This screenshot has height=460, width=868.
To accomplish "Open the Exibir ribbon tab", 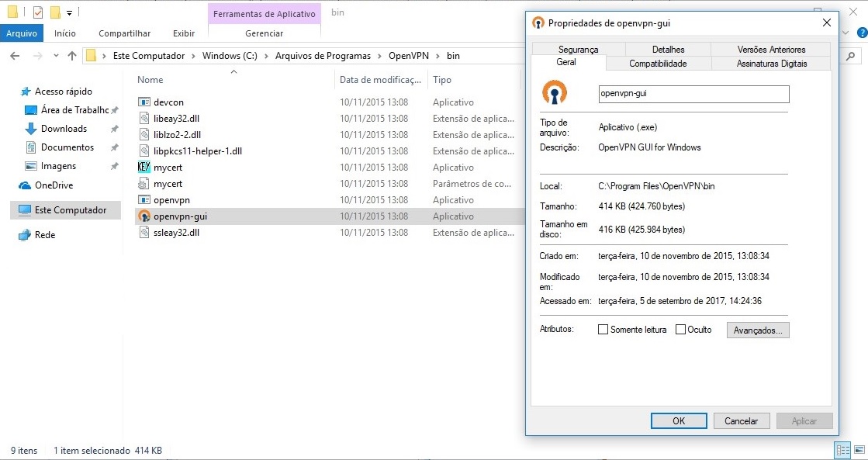I will coord(184,33).
